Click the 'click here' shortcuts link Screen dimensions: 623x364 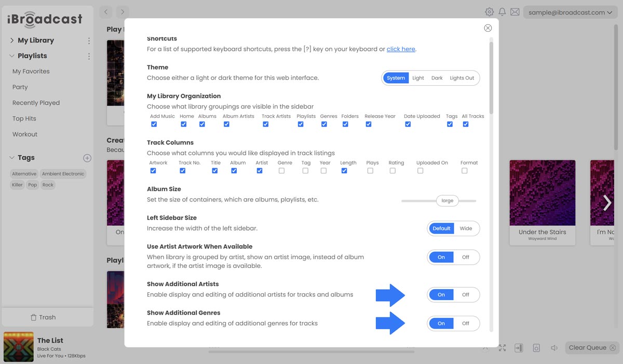pos(401,49)
